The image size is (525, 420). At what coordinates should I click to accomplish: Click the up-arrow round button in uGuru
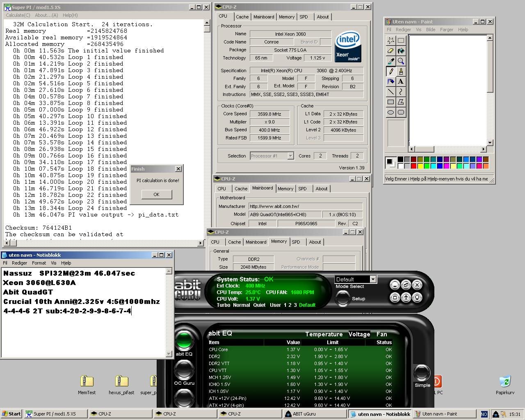(x=406, y=297)
